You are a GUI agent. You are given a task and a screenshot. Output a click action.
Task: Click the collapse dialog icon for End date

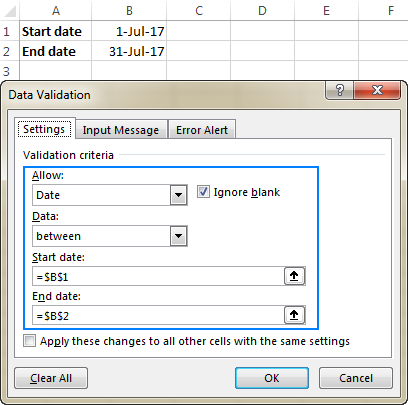(x=294, y=315)
